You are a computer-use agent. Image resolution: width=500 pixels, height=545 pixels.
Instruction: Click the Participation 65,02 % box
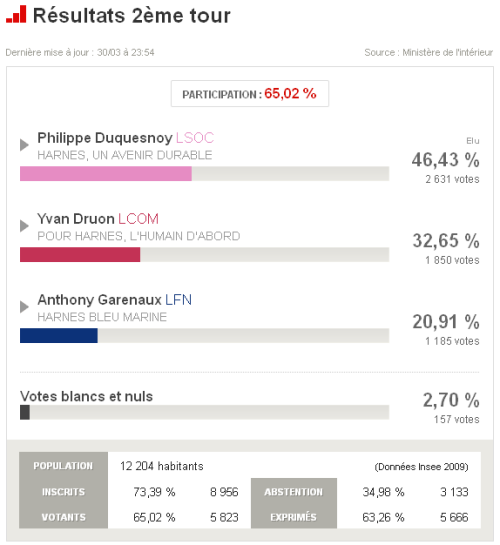click(250, 93)
